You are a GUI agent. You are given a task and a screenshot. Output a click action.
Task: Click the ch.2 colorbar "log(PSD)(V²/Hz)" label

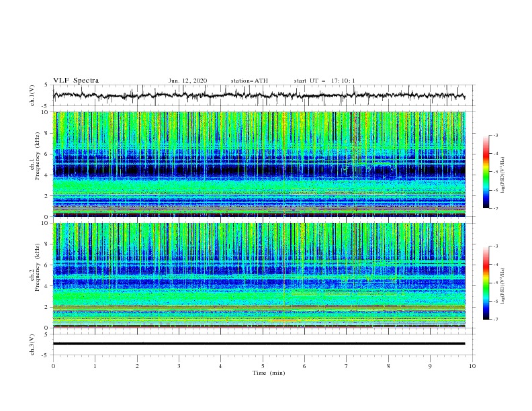coord(503,286)
